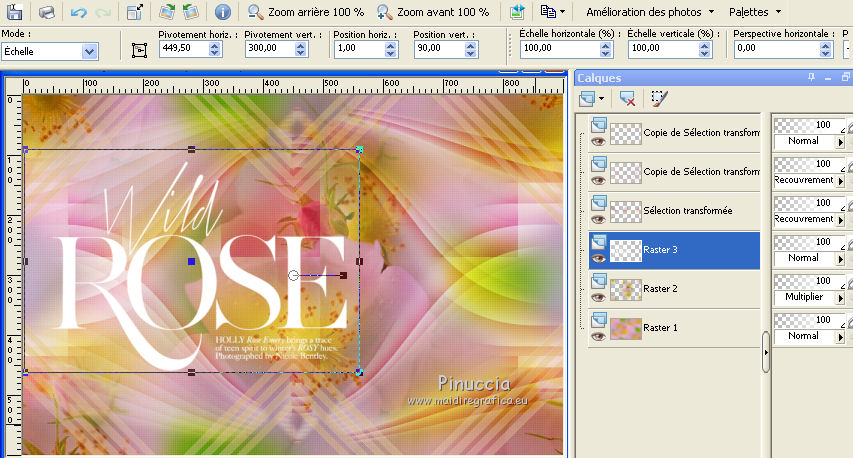Click the greyed Redo arrow icon
The width and height of the screenshot is (853, 458).
click(103, 12)
